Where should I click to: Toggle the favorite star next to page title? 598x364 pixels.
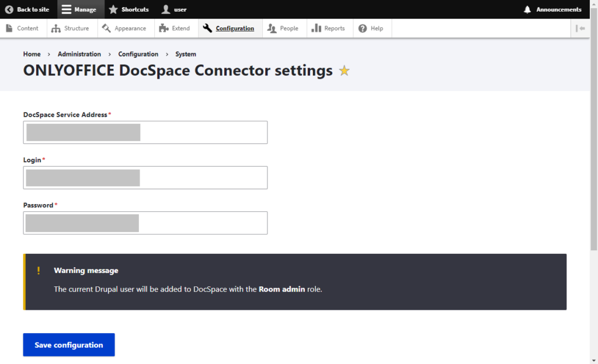point(344,71)
